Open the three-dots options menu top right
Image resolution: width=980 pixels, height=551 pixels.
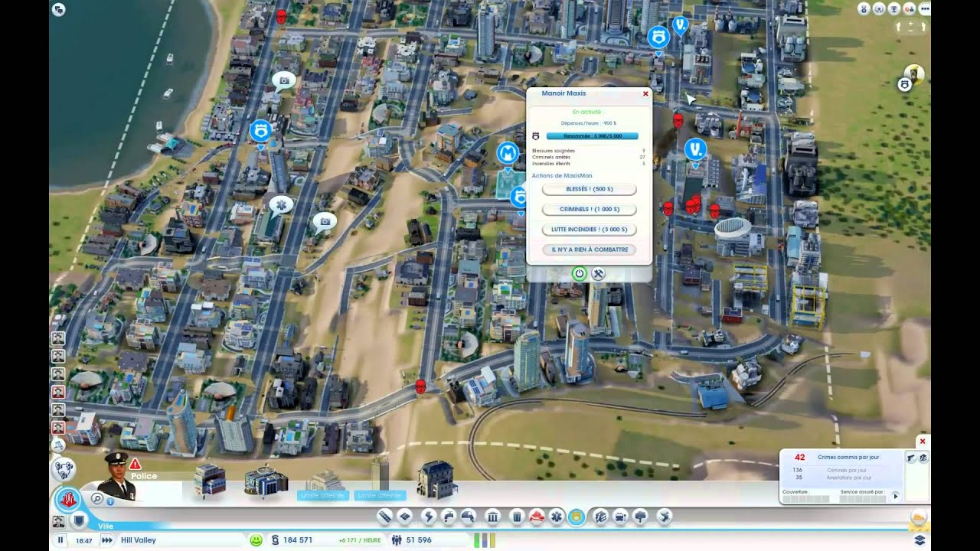coord(924,9)
